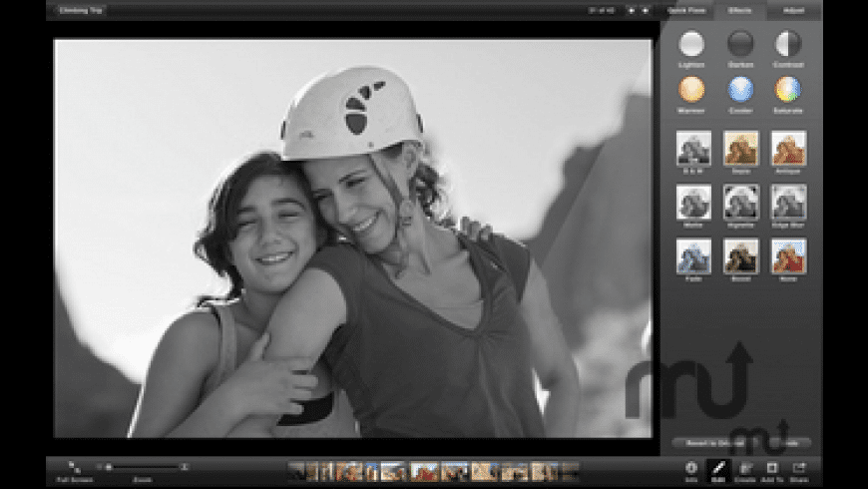The image size is (868, 489).
Task: Click the Undo button
Action: click(789, 443)
